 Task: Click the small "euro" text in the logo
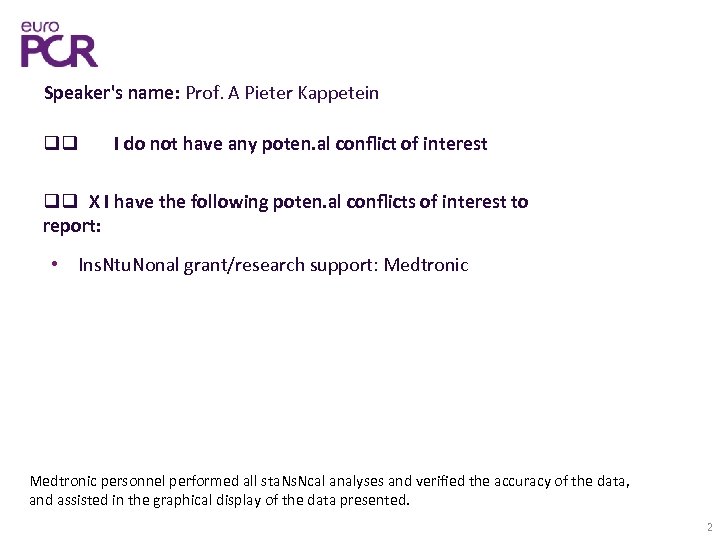tap(40, 26)
